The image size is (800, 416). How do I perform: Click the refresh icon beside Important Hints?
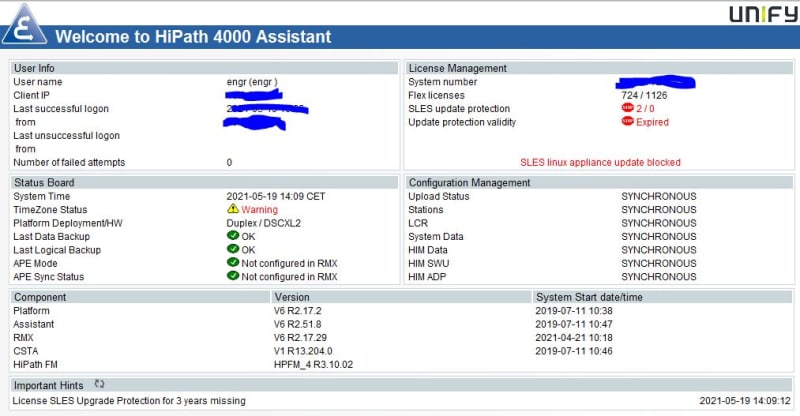(99, 384)
